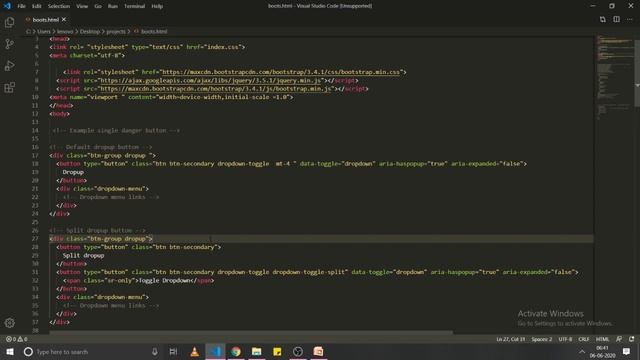The image size is (640, 360).
Task: Open the Run and Debug view
Action: click(9, 66)
